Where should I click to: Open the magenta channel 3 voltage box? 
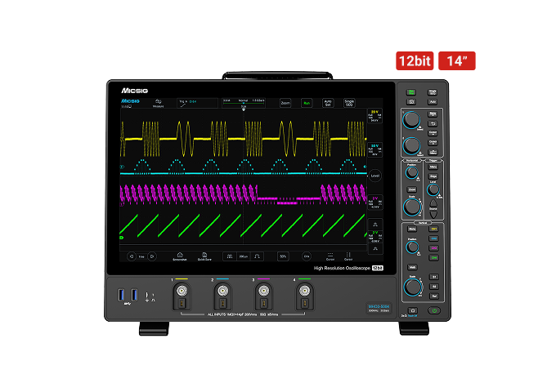point(374,203)
